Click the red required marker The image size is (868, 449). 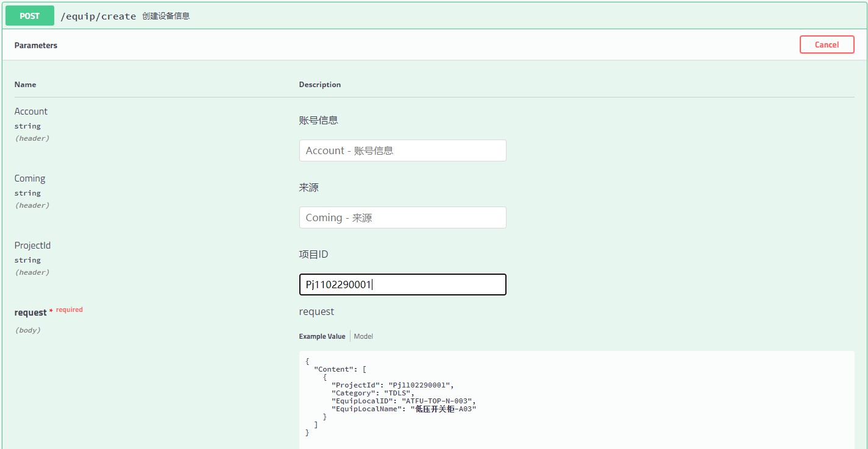(x=69, y=309)
